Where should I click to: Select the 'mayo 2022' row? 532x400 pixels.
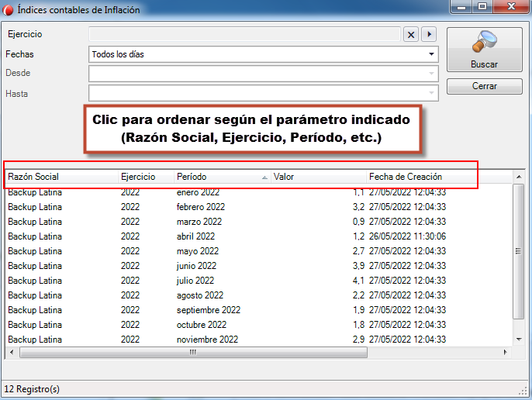[x=257, y=251]
